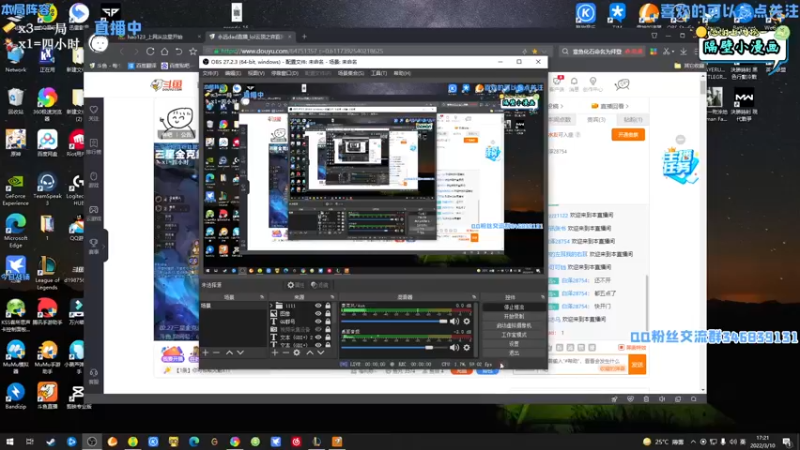This screenshot has height=450, width=800.
Task: Click the browser refresh icon
Action: 150,51
